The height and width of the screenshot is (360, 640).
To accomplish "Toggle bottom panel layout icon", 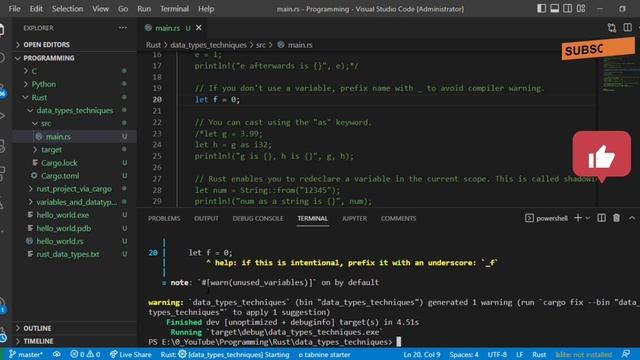I will point(554,9).
